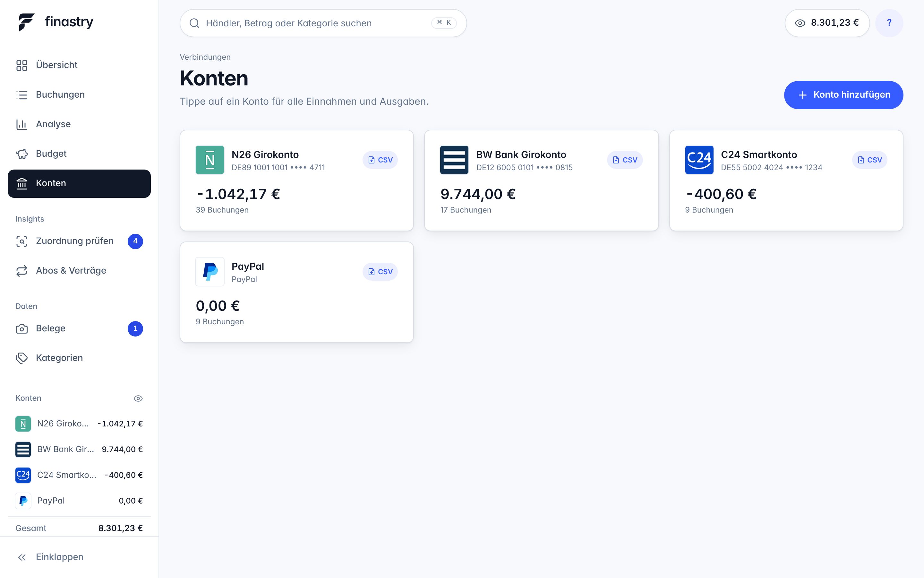The width and height of the screenshot is (924, 578).
Task: Open the Analyse section
Action: tap(79, 124)
